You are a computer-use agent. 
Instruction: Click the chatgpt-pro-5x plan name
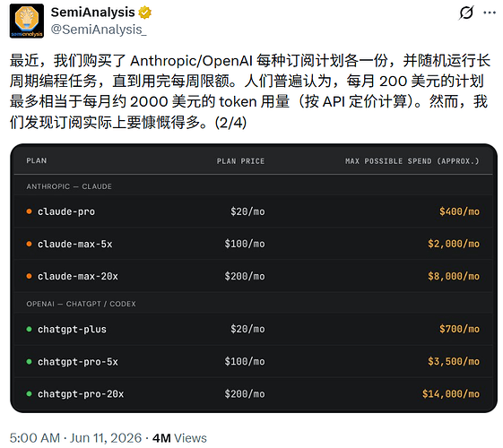point(78,362)
